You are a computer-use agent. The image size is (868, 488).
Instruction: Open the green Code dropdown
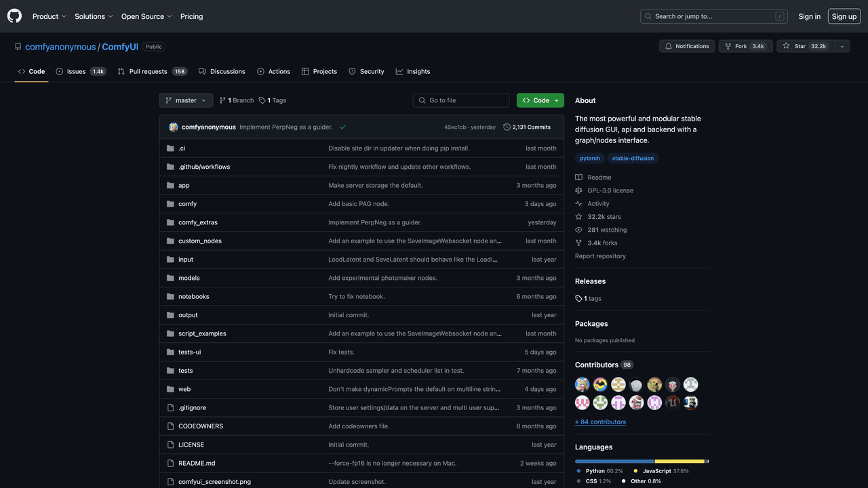540,100
